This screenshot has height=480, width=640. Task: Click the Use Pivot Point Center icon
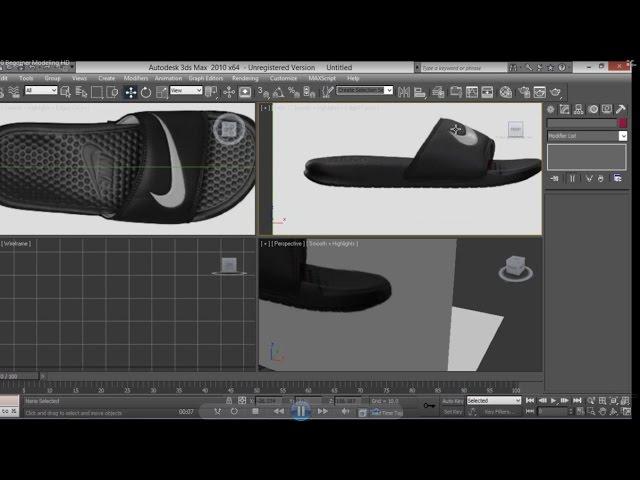tap(211, 92)
